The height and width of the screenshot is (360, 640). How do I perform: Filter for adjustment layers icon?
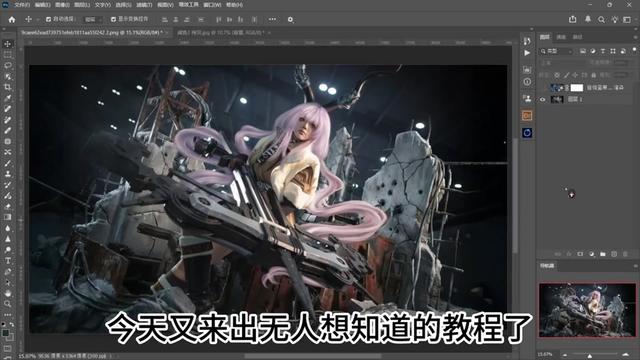tap(593, 51)
